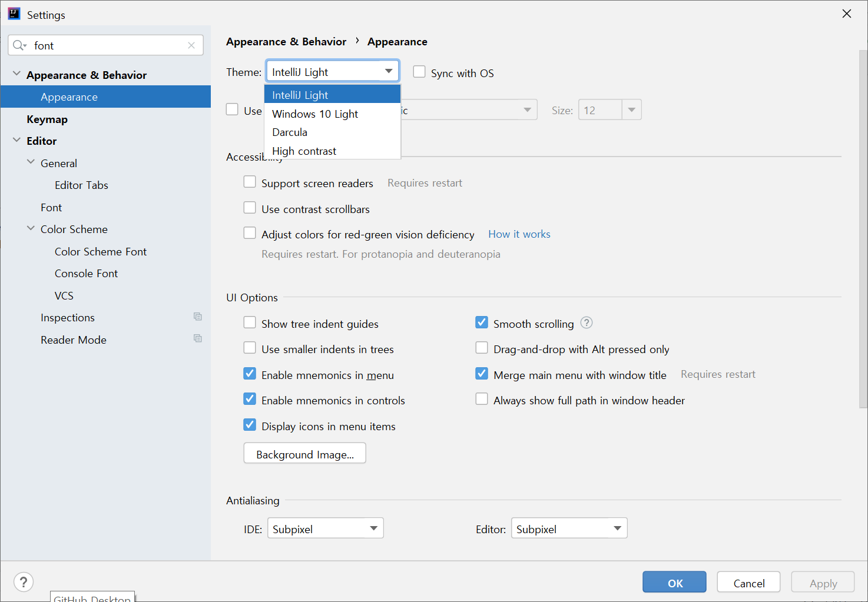Collapse the General tree node
The height and width of the screenshot is (602, 868).
click(31, 162)
